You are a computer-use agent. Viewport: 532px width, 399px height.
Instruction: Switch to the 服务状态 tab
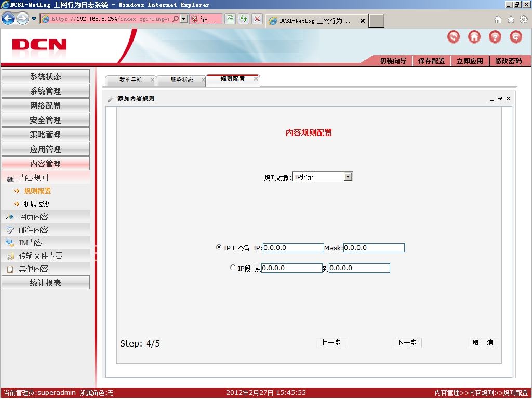pyautogui.click(x=181, y=79)
